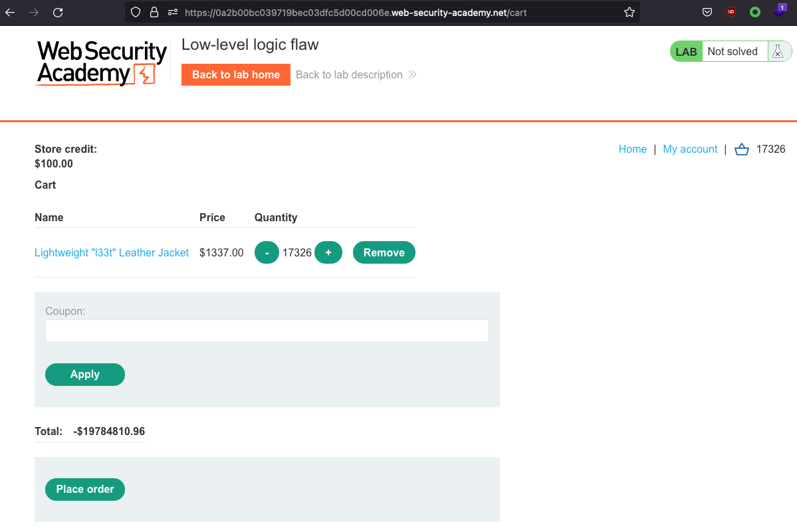The height and width of the screenshot is (532, 797).
Task: Bookmark this page with the star icon
Action: 629,12
